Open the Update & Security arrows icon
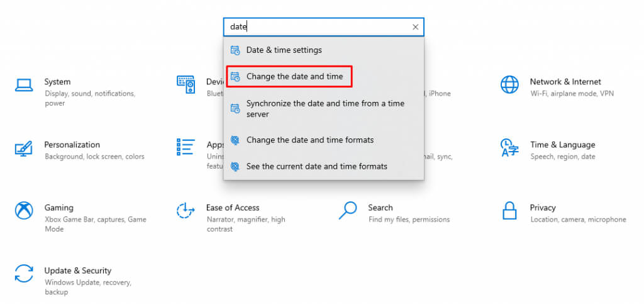This screenshot has height=304, width=644. click(24, 274)
